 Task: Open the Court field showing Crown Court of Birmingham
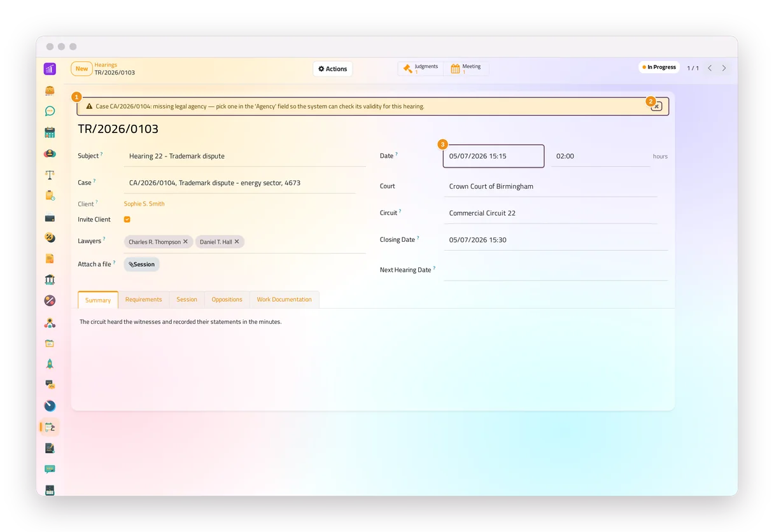coord(551,186)
